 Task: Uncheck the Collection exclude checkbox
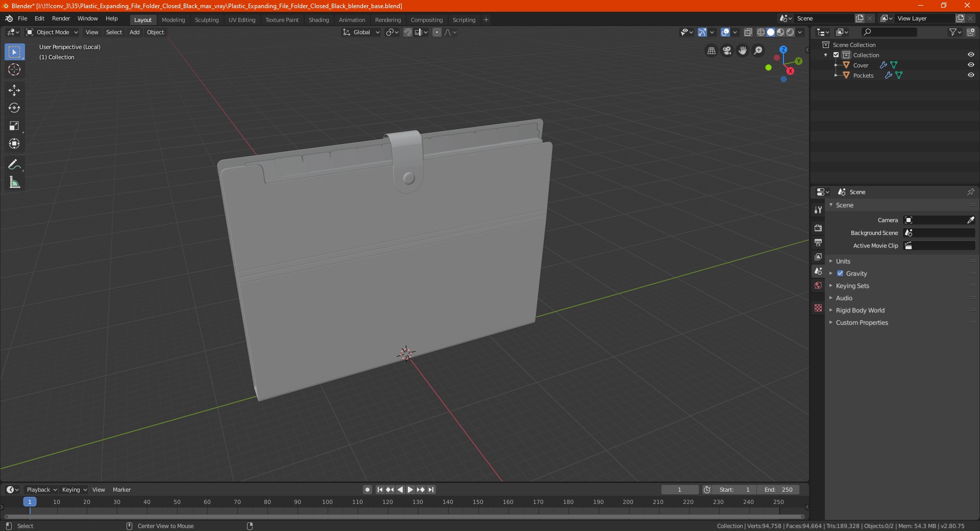click(x=836, y=55)
